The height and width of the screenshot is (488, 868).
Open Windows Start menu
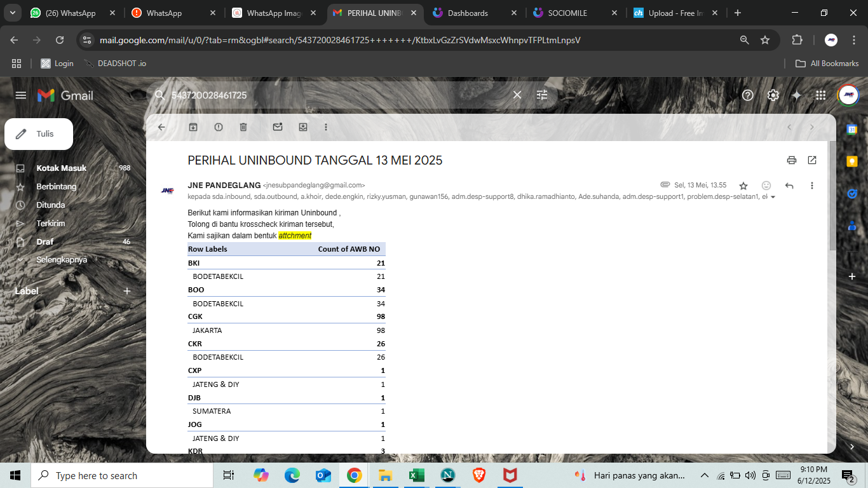pyautogui.click(x=15, y=475)
